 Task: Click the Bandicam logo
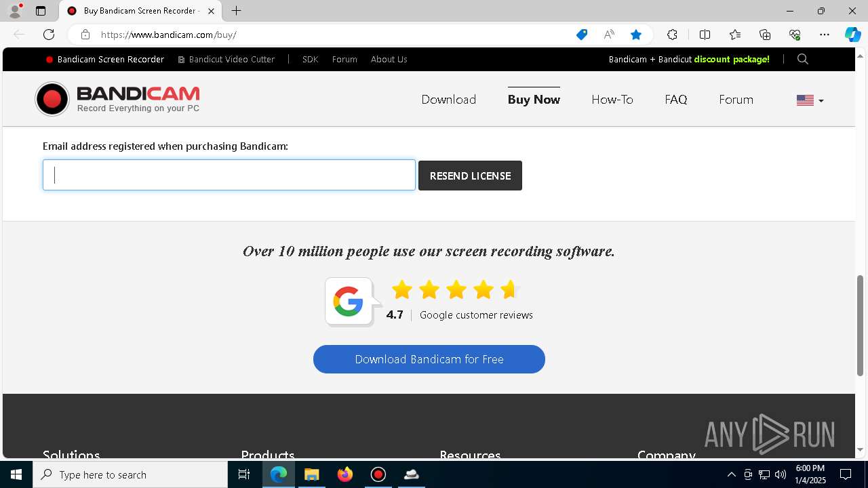[118, 99]
